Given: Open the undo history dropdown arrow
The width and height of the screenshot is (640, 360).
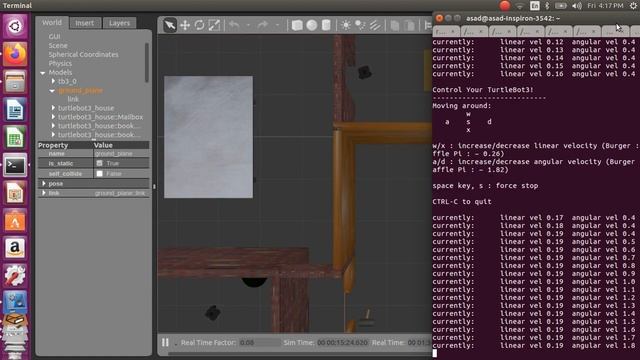Looking at the screenshot, I should [x=248, y=25].
